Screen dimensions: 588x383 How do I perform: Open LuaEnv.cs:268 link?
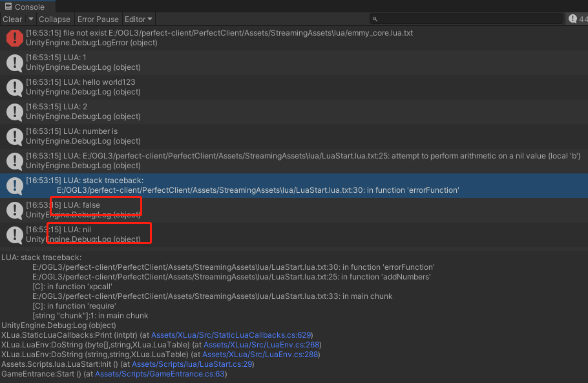pyautogui.click(x=262, y=345)
